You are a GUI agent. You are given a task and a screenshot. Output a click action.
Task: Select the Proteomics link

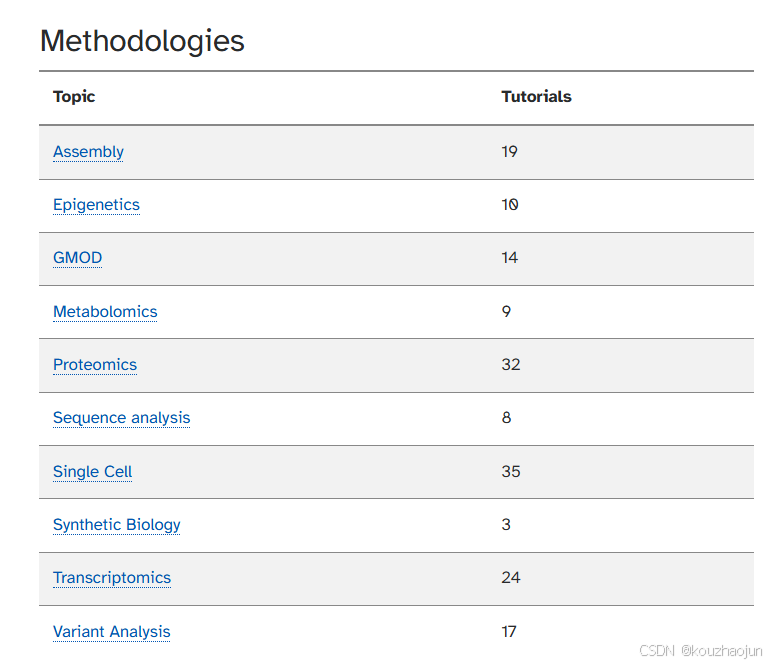coord(95,365)
